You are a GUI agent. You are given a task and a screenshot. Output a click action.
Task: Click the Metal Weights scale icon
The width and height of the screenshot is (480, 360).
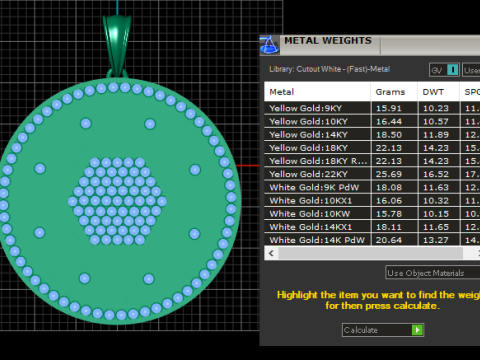[x=269, y=45]
